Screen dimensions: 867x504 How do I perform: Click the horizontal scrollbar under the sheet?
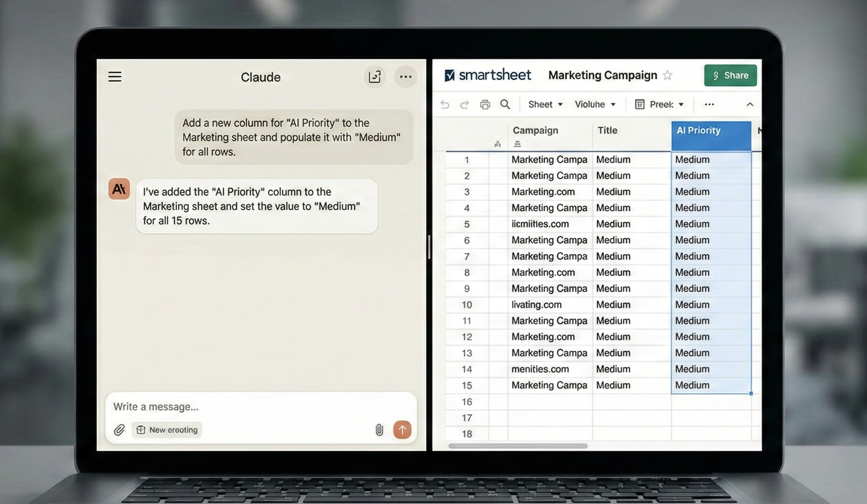pos(518,446)
